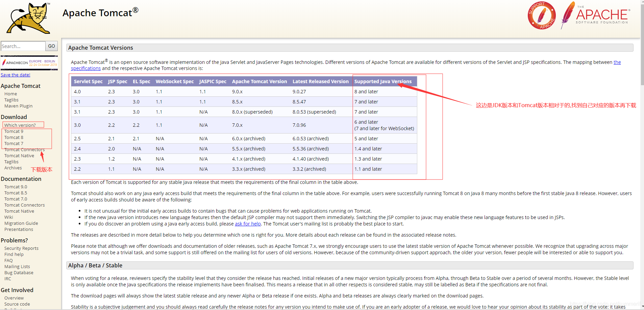Open the Maven Plugin link
This screenshot has width=644, height=310.
(19, 106)
